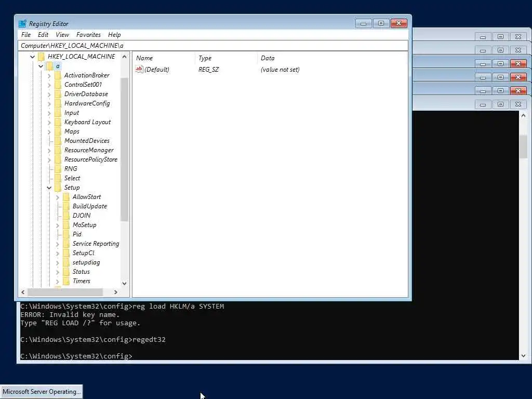Open the Edit menu
This screenshot has width=532, height=399.
click(x=43, y=35)
